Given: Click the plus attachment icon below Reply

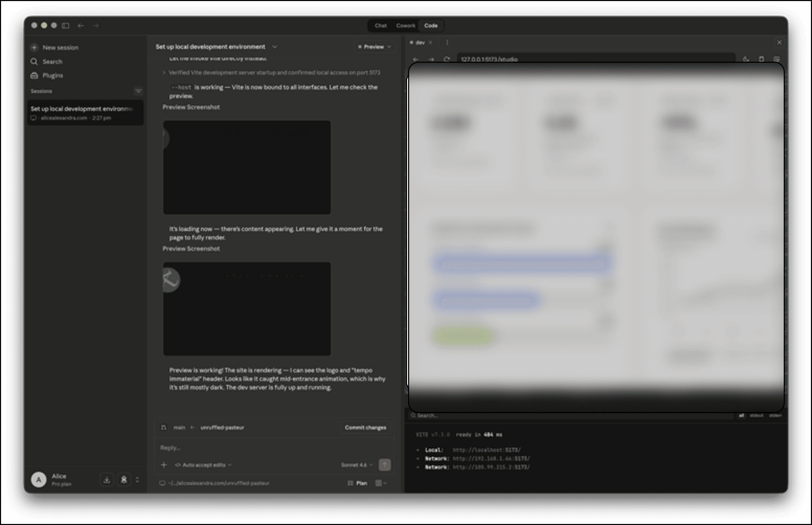Looking at the screenshot, I should 164,465.
